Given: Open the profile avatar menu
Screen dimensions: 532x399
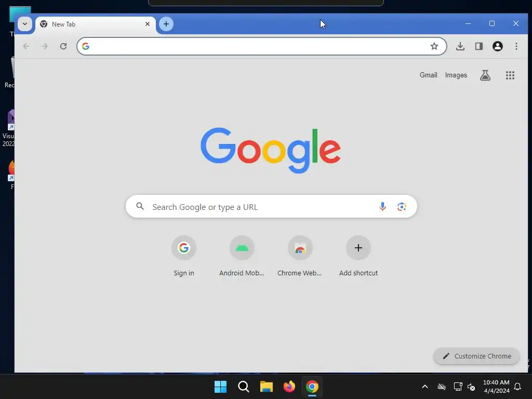Looking at the screenshot, I should tap(497, 46).
